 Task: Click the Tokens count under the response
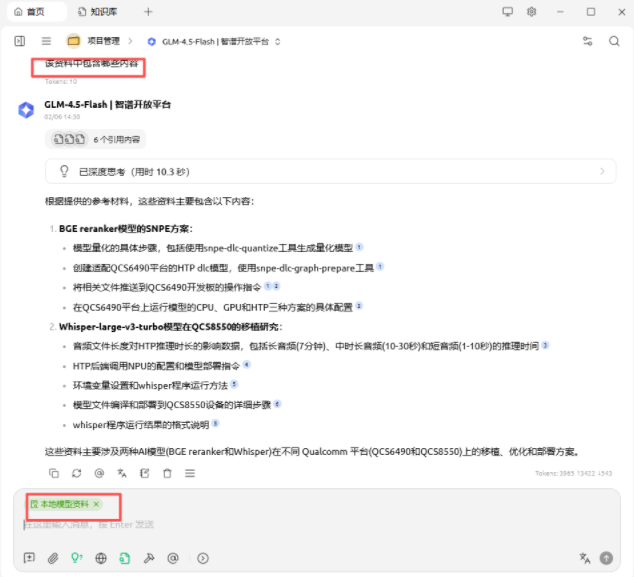573,473
